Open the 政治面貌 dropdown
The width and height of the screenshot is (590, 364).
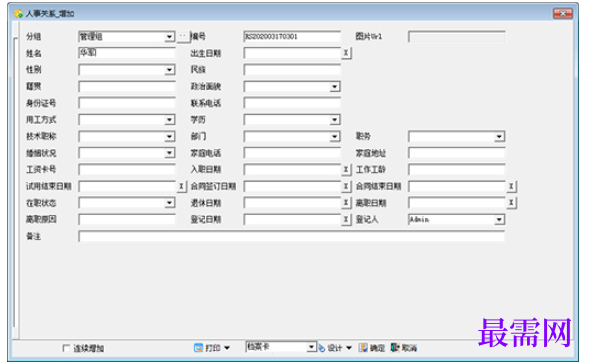(x=335, y=87)
